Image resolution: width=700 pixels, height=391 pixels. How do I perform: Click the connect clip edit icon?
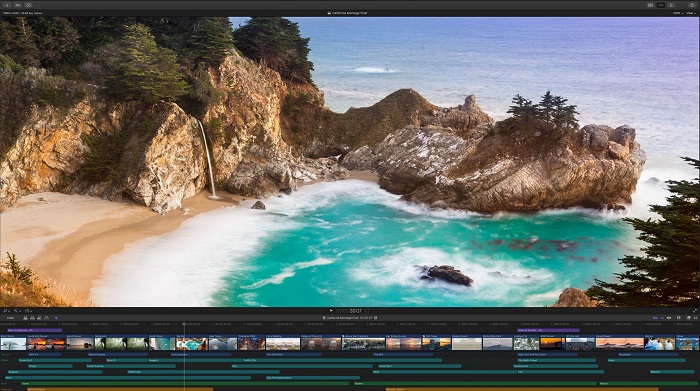click(25, 318)
